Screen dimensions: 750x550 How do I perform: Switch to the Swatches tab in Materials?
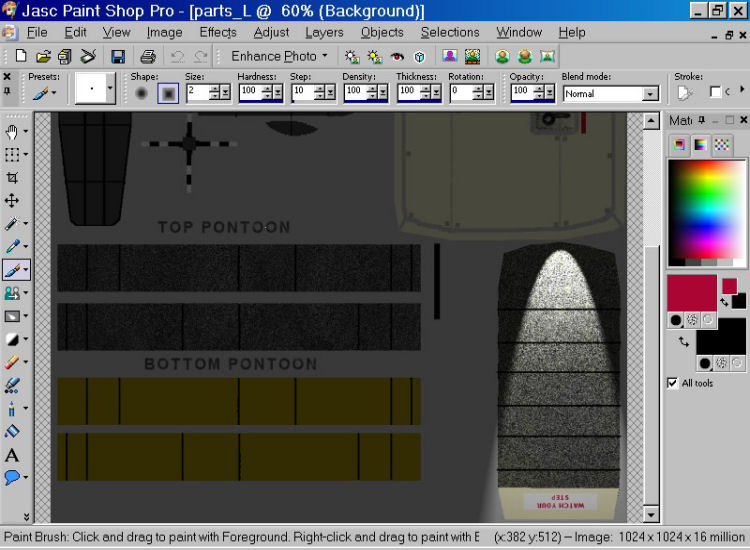click(721, 145)
